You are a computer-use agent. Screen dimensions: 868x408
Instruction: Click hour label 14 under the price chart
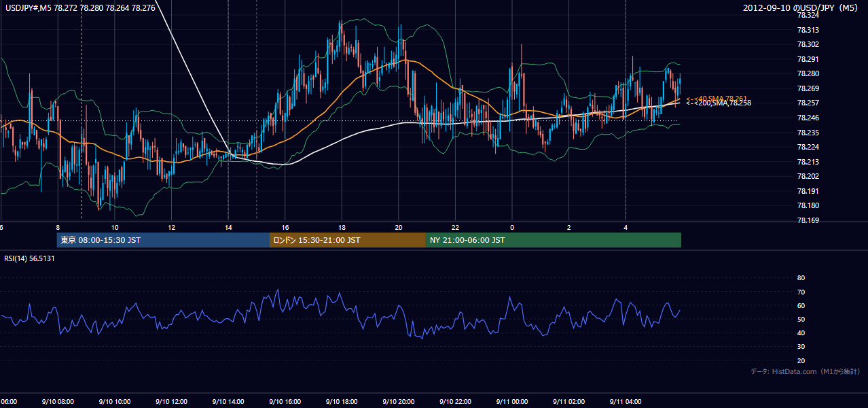pos(228,227)
